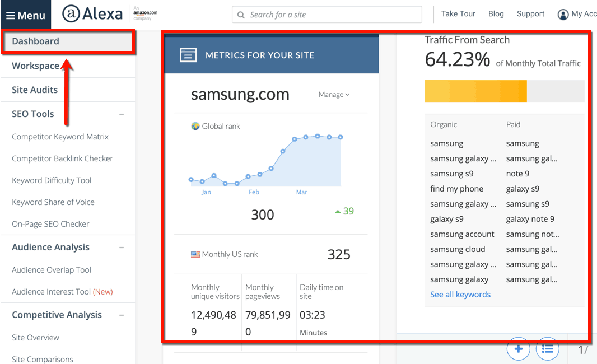Screen dimensions: 597x364
Task: Focus the Search for a site field
Action: click(330, 15)
